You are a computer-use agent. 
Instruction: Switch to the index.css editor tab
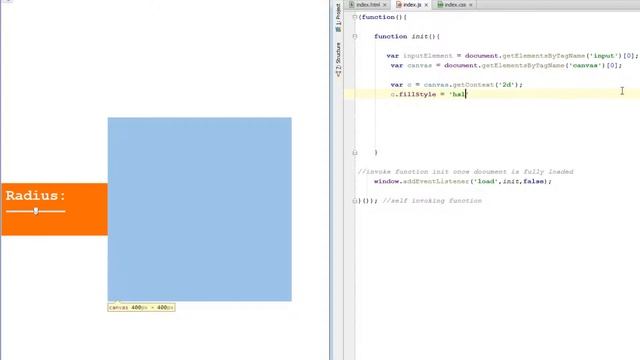454,4
